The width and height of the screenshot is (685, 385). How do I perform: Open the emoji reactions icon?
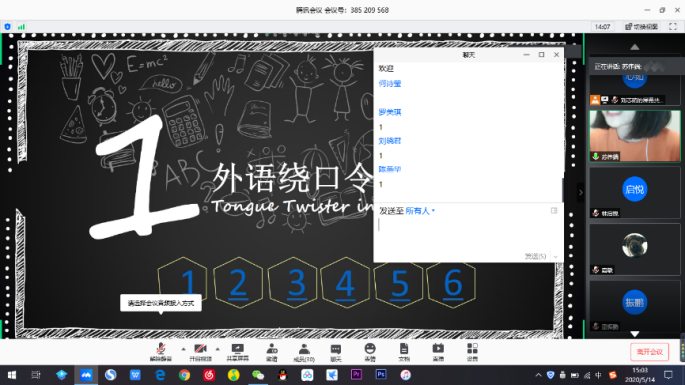pos(370,352)
